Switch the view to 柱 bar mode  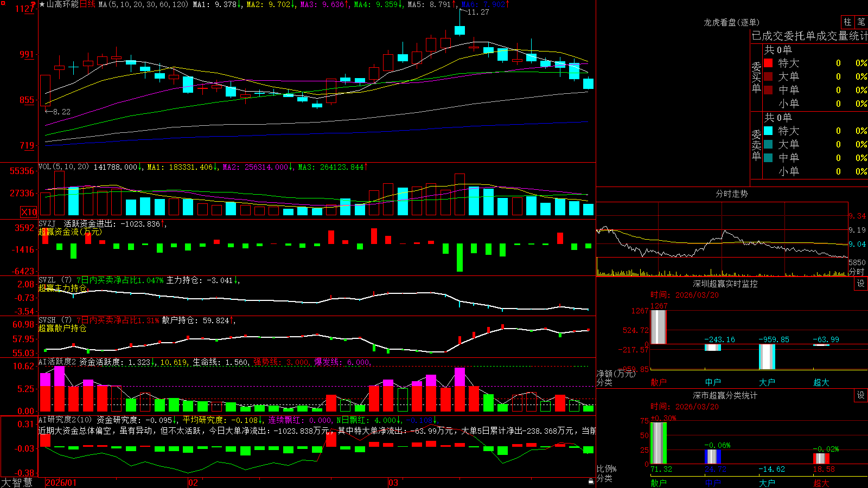[847, 22]
